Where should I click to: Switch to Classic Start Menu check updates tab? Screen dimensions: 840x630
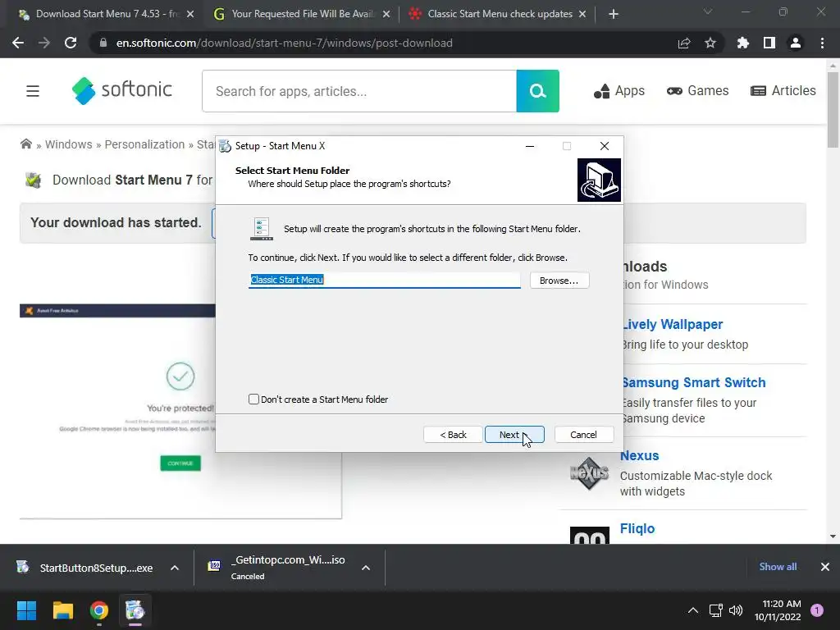pos(498,14)
